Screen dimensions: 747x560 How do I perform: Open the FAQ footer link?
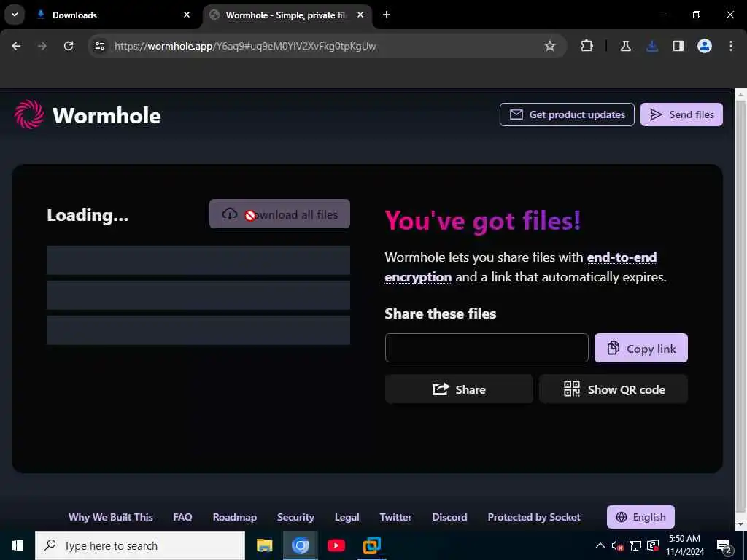click(x=182, y=517)
